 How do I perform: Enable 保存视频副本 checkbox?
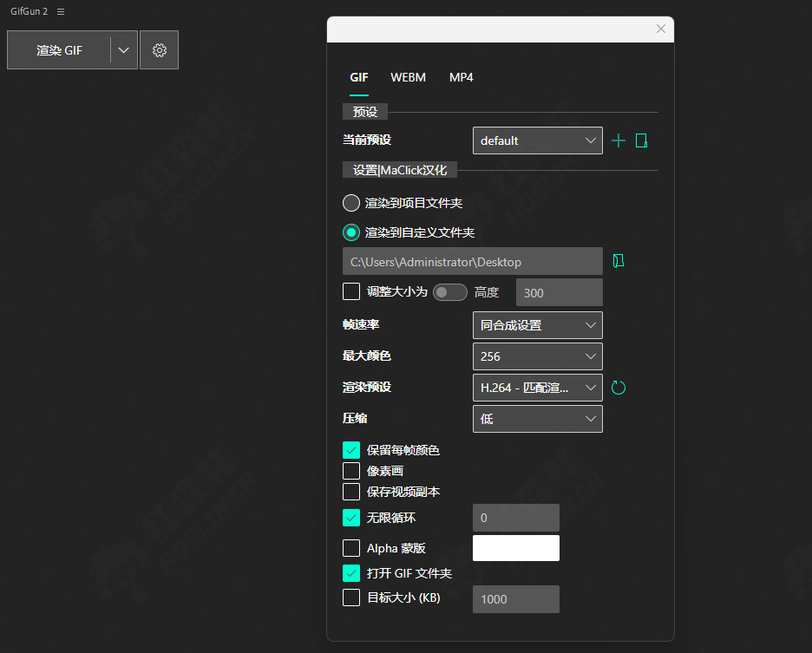click(x=351, y=492)
